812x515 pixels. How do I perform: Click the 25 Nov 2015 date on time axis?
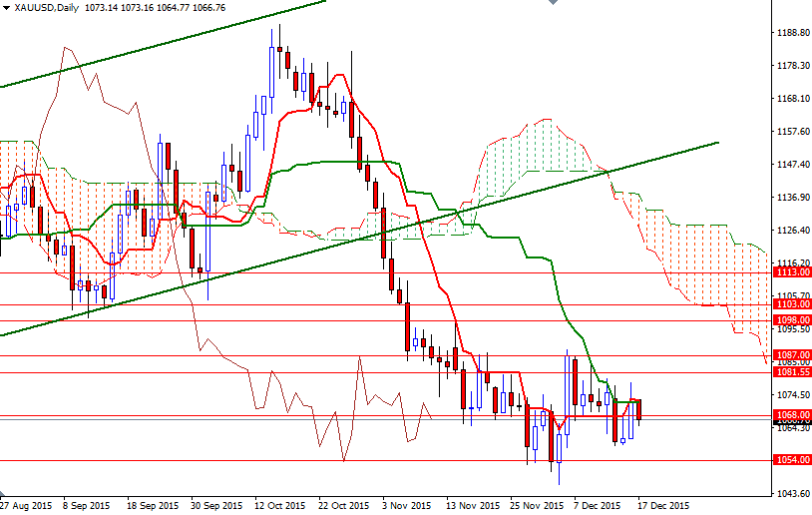pos(536,506)
